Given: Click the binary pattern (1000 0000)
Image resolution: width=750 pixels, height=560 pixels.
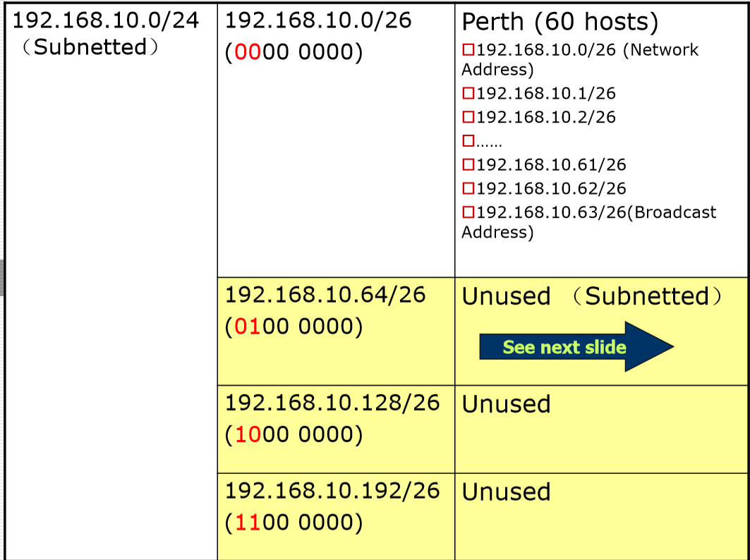Looking at the screenshot, I should 294,435.
